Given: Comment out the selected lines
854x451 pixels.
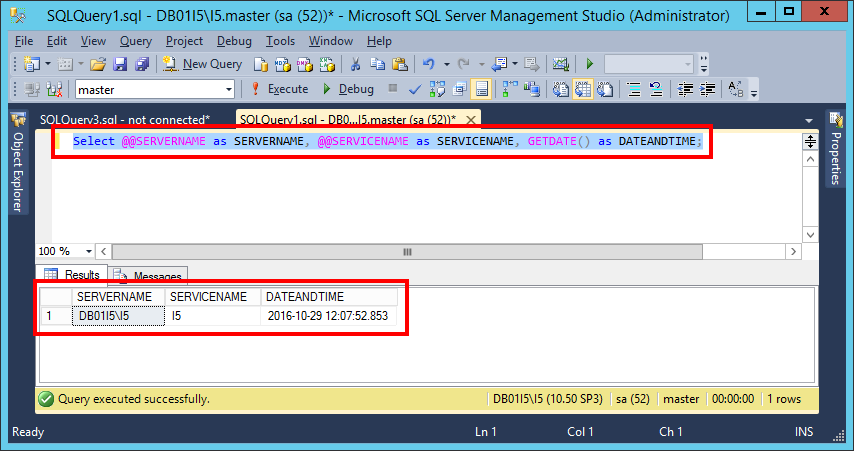Looking at the screenshot, I should (x=634, y=89).
